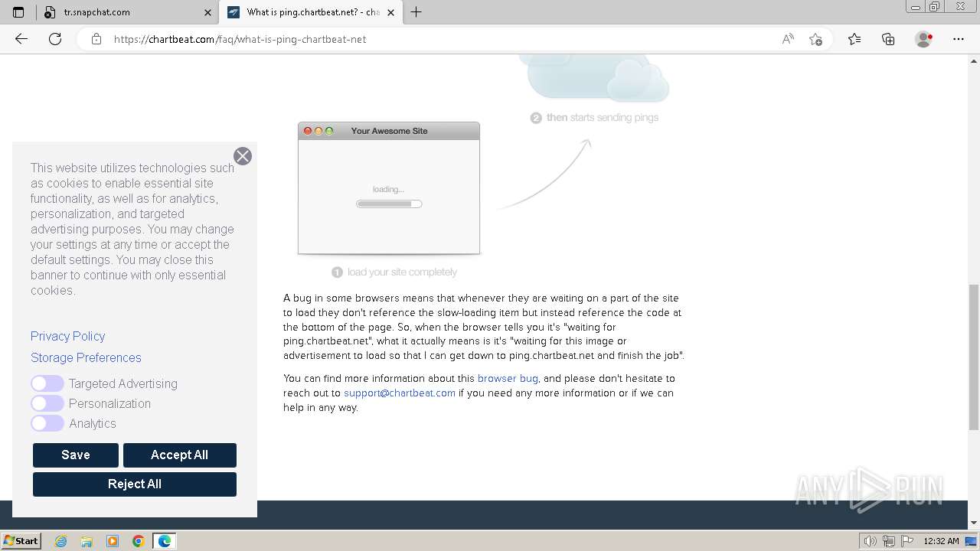The image size is (980, 551).
Task: Open the browser profile icon
Action: pos(923,39)
